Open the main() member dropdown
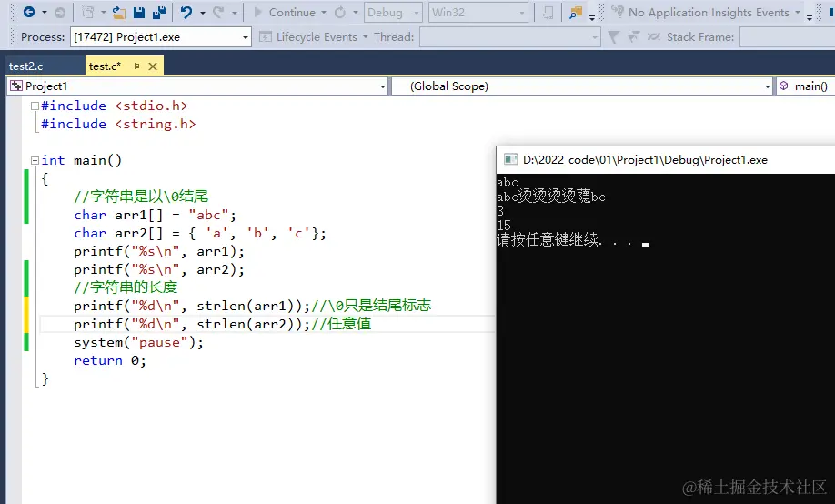This screenshot has width=835, height=504. point(805,86)
